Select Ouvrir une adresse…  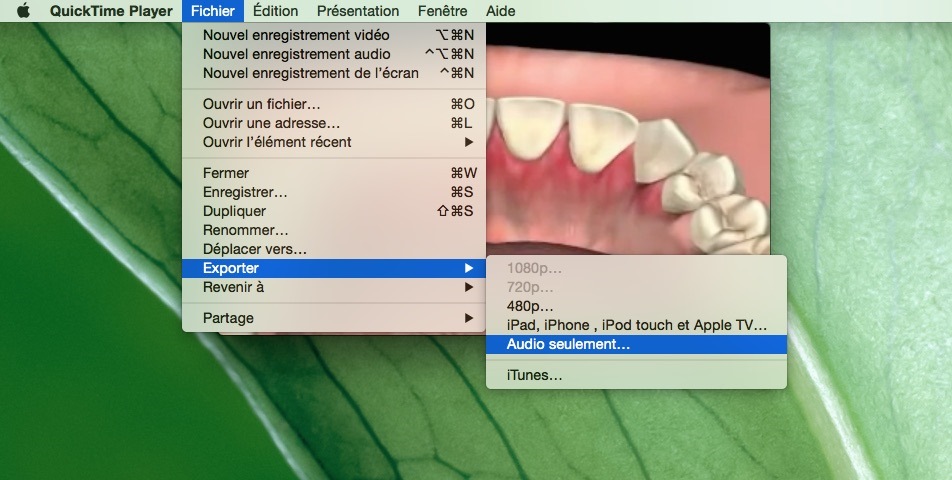[x=334, y=123]
